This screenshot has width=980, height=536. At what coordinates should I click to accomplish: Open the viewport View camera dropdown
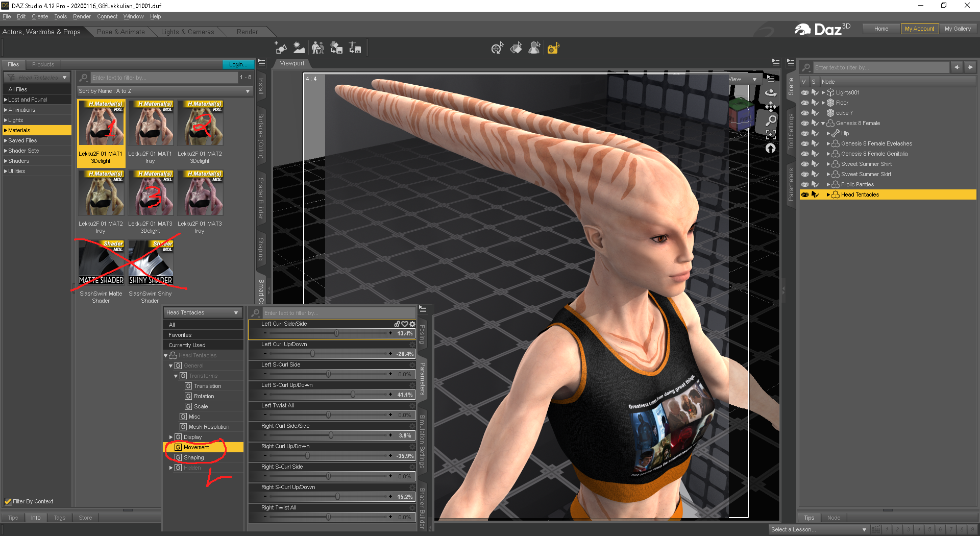pos(743,79)
